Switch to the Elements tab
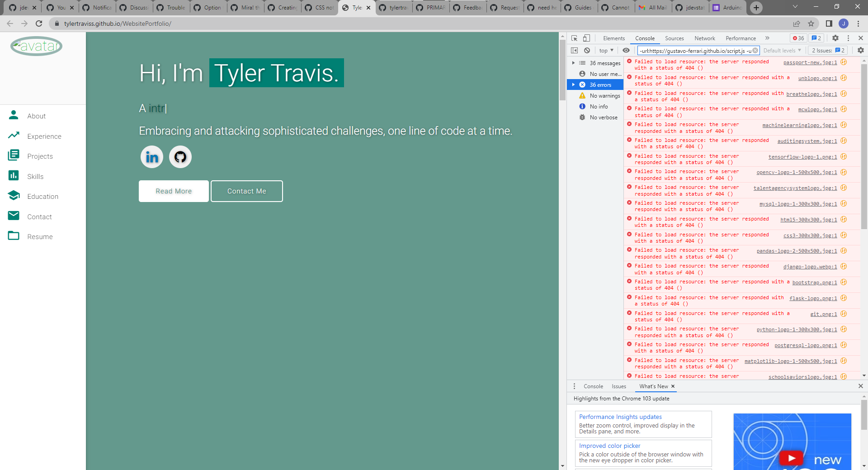Image resolution: width=868 pixels, height=470 pixels. click(614, 38)
